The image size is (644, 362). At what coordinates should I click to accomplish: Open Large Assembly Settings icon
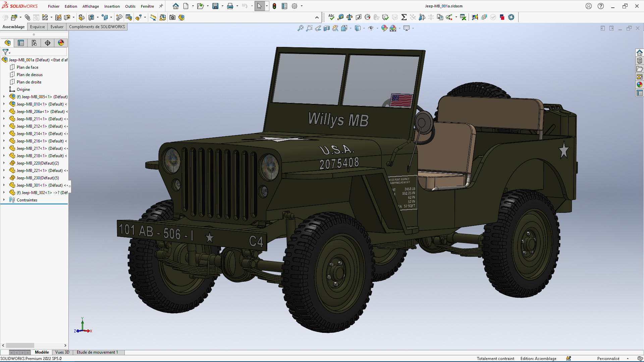[181, 17]
